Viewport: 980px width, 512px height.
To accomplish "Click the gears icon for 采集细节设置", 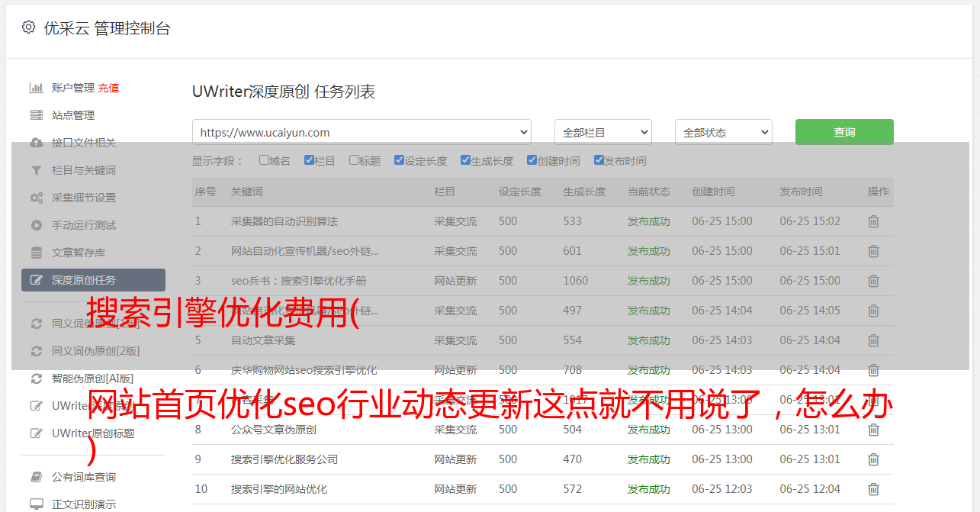I will (36, 198).
